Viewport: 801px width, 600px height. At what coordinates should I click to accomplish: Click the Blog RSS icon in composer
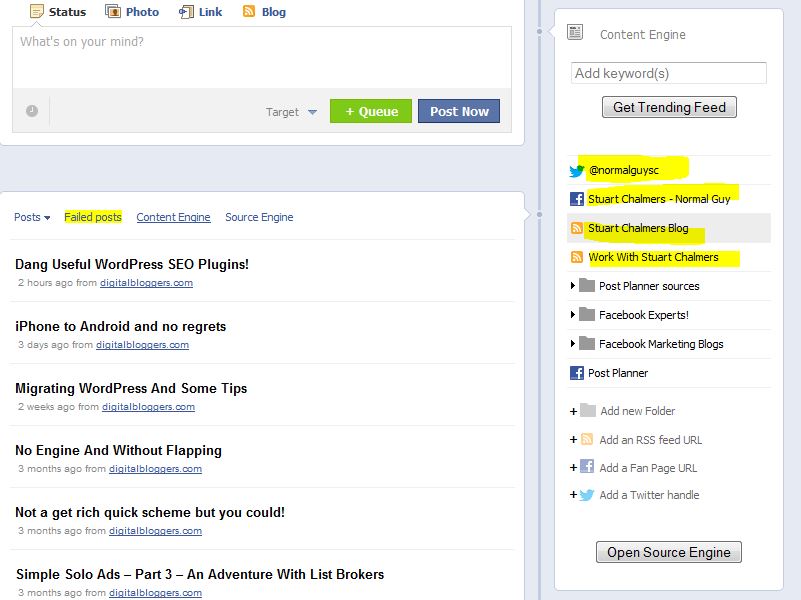click(x=249, y=11)
